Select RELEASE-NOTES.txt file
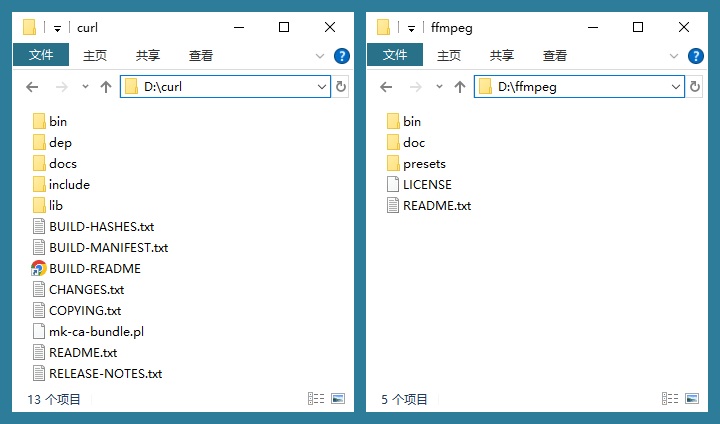The height and width of the screenshot is (424, 720). tap(105, 373)
